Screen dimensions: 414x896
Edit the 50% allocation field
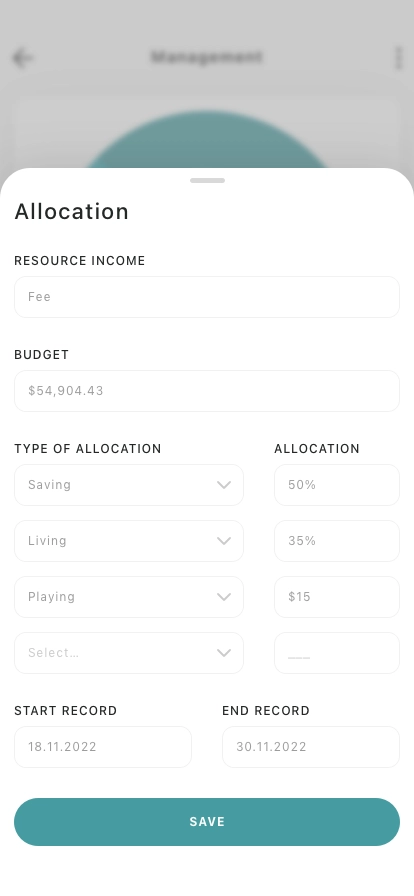coord(337,485)
